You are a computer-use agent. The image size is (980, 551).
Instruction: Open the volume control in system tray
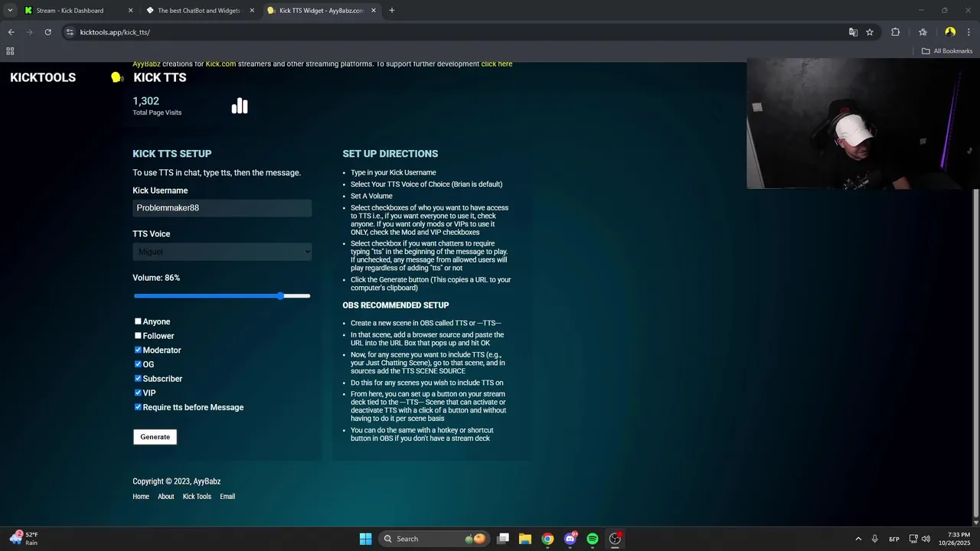click(x=926, y=539)
